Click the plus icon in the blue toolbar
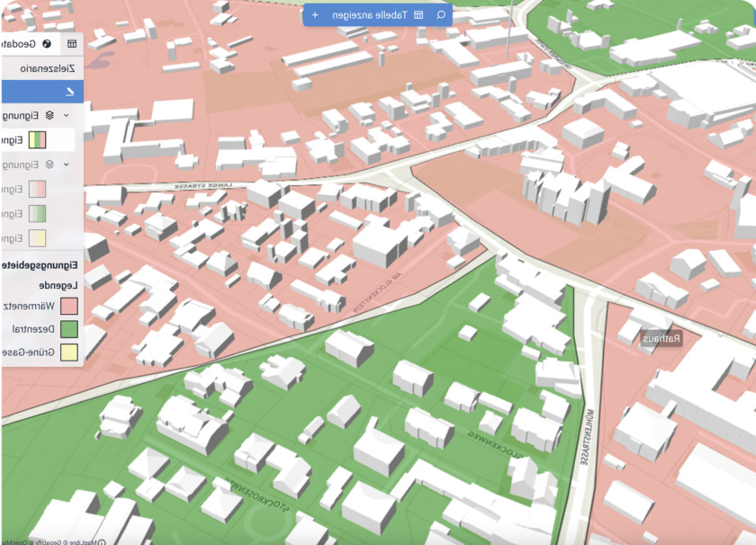Screen dimensions: 756x545 click(315, 15)
